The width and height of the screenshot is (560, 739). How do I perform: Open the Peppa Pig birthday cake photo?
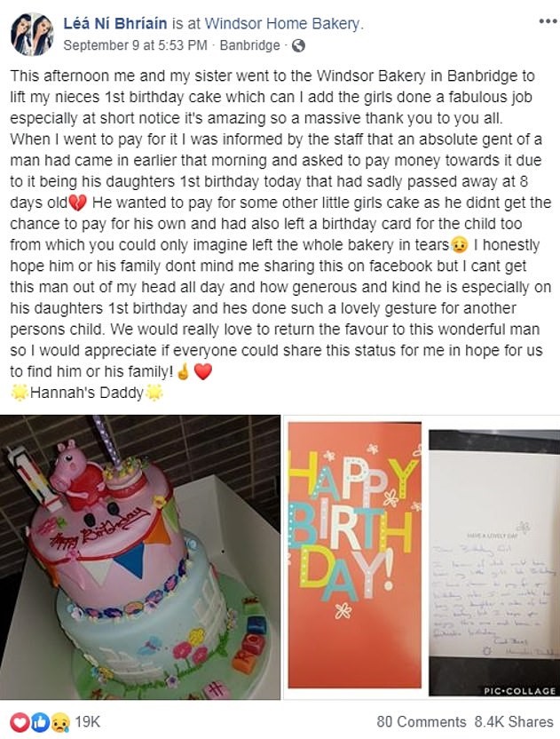click(140, 557)
